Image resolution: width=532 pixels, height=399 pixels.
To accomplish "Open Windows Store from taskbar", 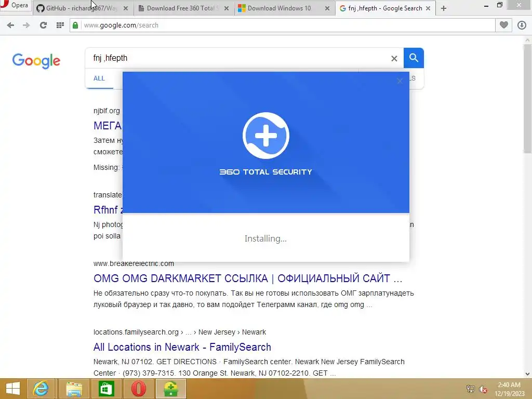I will 106,389.
